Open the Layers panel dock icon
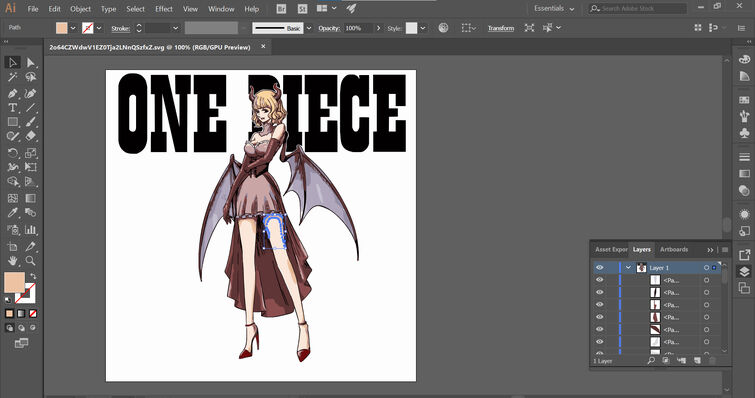 click(x=744, y=271)
